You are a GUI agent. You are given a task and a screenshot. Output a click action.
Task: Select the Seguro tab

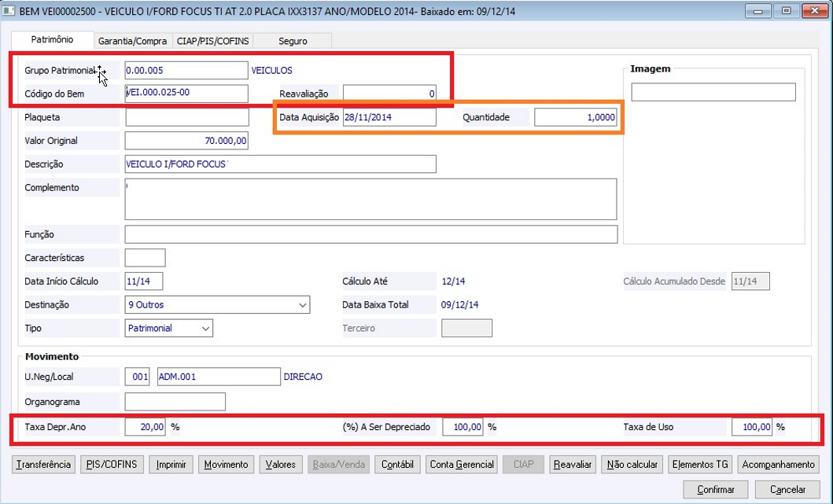(293, 41)
